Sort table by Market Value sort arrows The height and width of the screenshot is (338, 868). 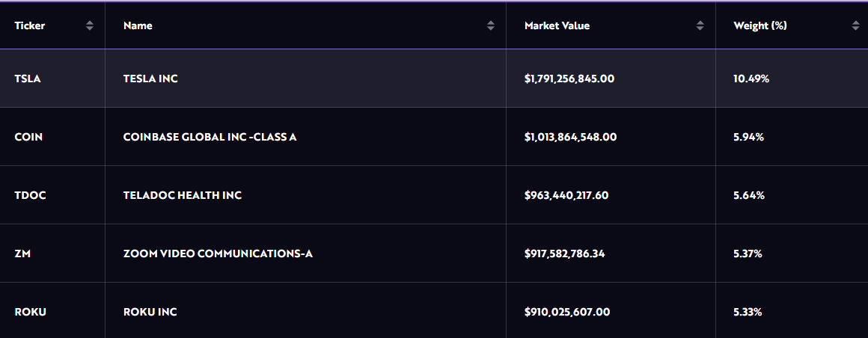(x=700, y=25)
